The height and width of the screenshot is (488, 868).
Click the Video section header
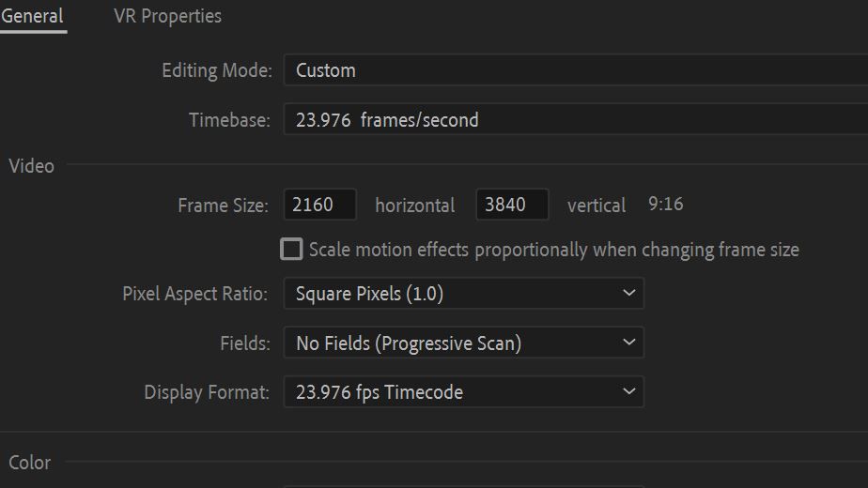pos(31,166)
